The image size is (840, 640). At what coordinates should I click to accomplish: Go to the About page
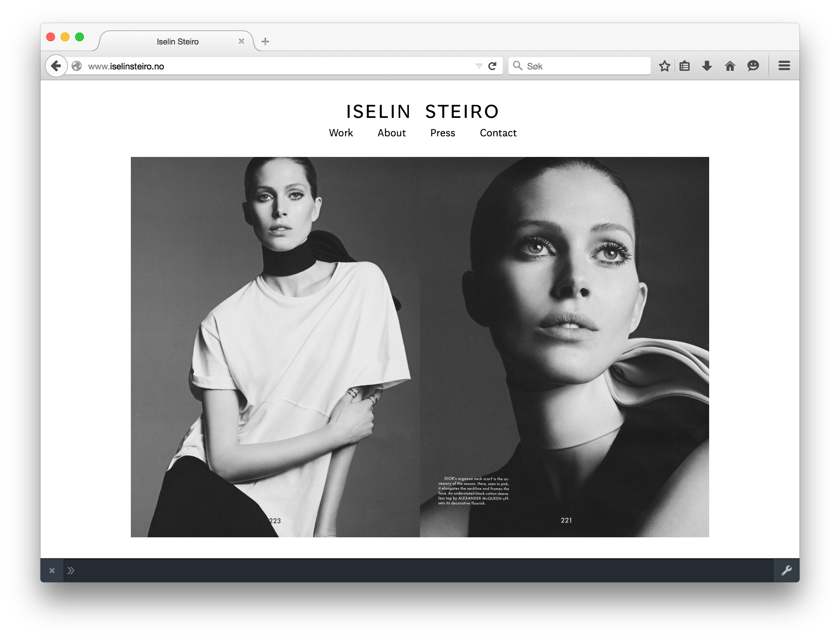click(x=391, y=133)
